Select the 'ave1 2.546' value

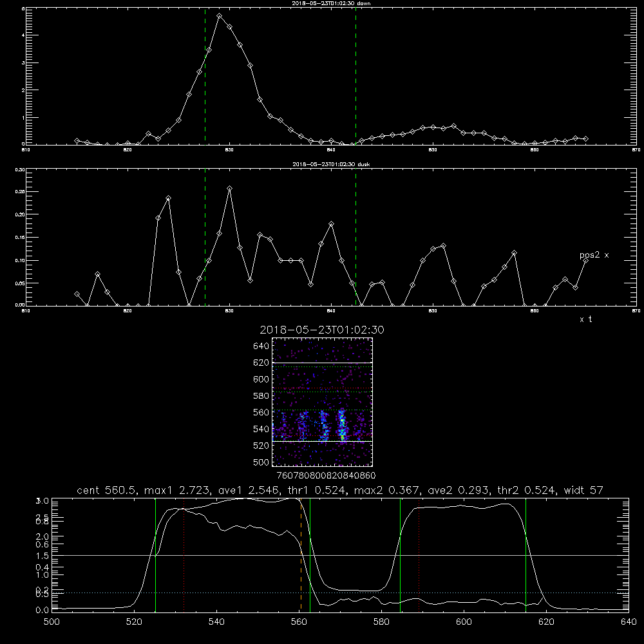pyautogui.click(x=249, y=490)
